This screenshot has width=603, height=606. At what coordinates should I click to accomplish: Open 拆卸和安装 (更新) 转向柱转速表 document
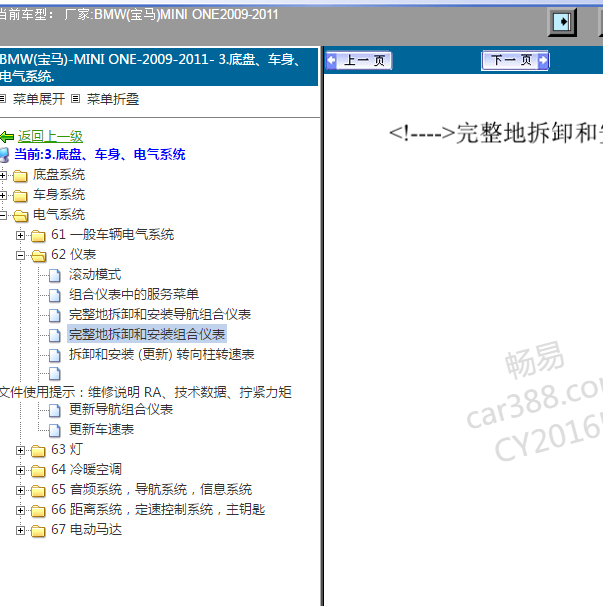[162, 354]
